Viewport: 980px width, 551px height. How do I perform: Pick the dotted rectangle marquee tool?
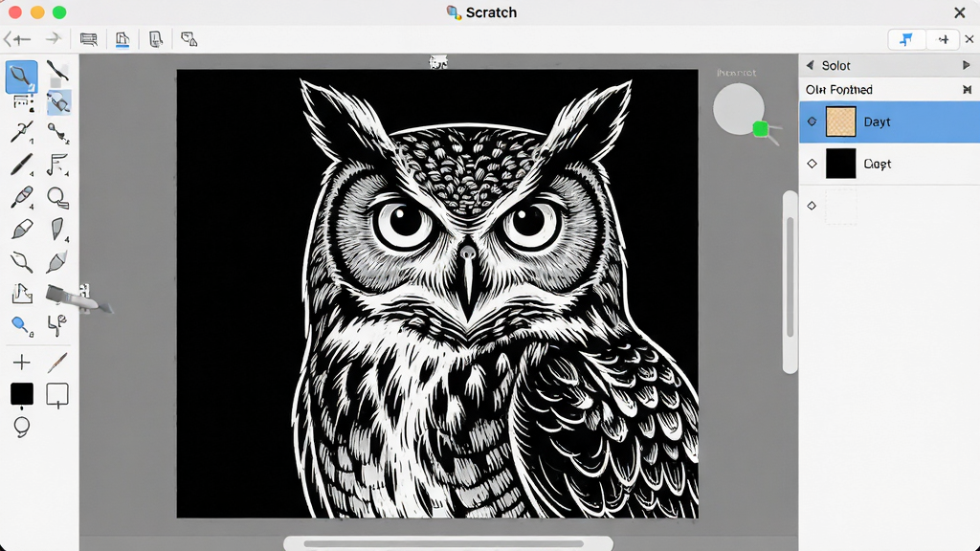tap(23, 103)
